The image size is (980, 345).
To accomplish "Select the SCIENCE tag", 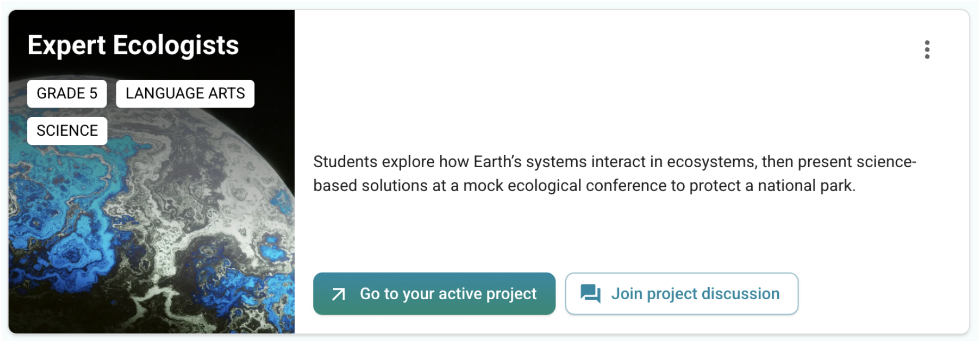I will (x=67, y=131).
